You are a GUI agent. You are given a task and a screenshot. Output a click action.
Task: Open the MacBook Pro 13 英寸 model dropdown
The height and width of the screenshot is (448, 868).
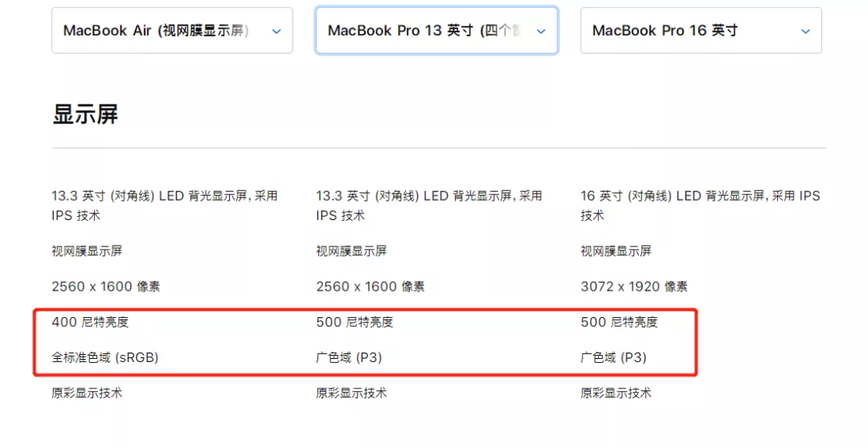(x=436, y=31)
